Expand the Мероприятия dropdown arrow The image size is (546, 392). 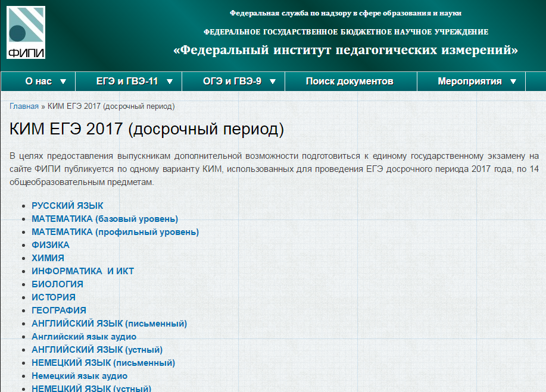[x=513, y=81]
